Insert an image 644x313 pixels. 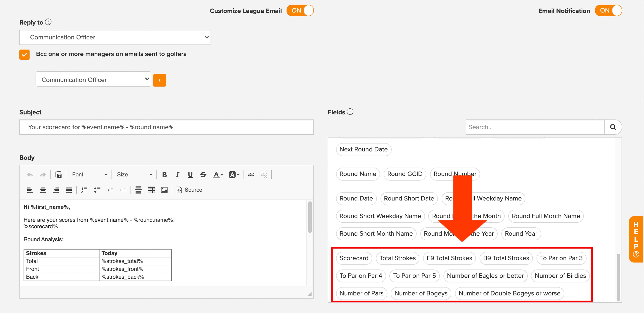[164, 190]
